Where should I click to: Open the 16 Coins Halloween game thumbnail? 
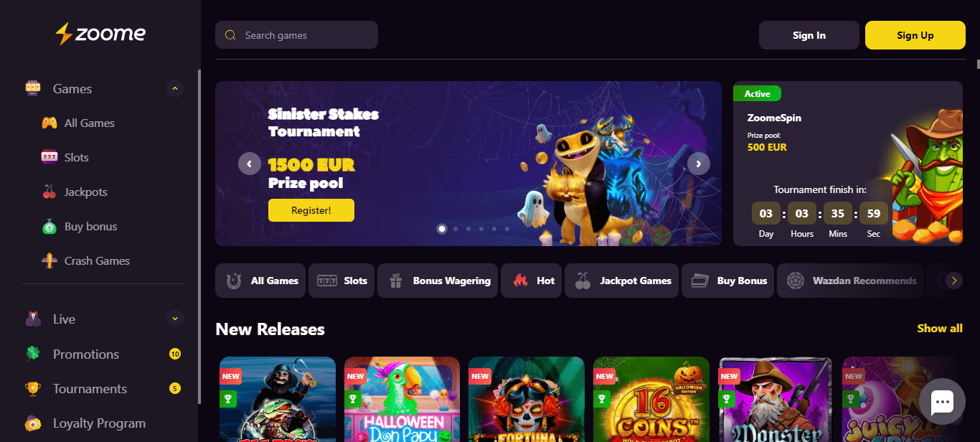click(x=651, y=400)
